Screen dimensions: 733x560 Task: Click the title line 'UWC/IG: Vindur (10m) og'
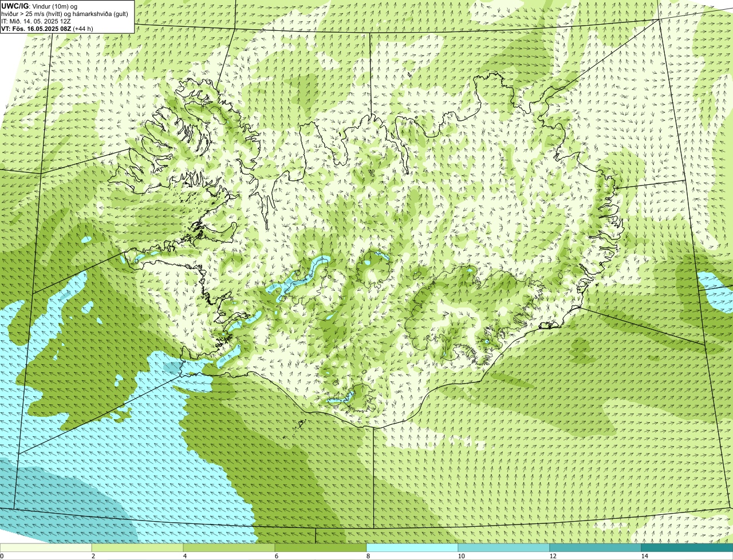(40, 6)
